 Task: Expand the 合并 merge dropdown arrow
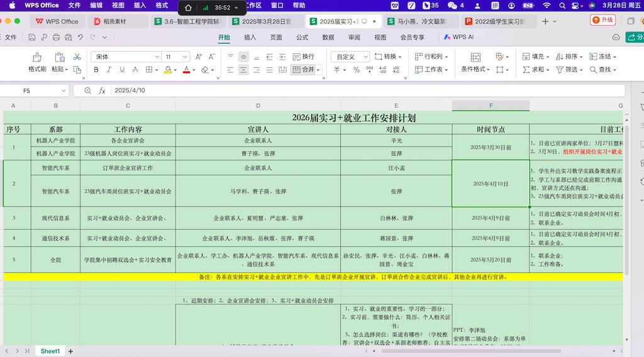[x=318, y=70]
